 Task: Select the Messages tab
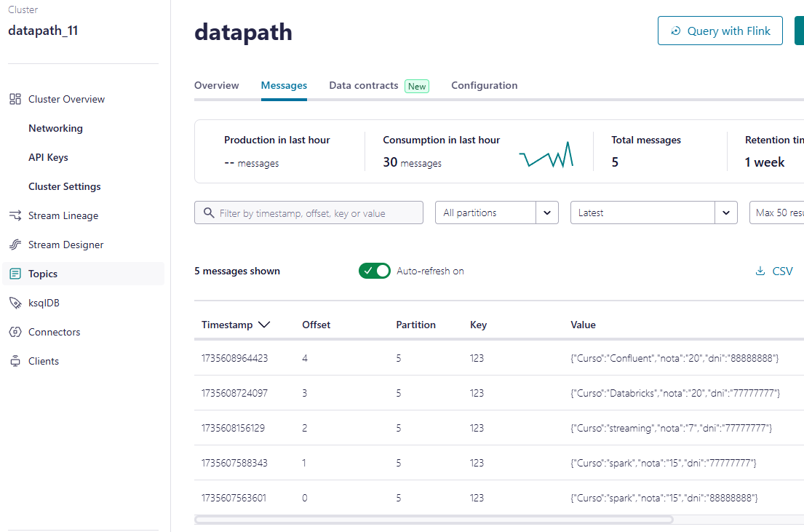pyautogui.click(x=284, y=85)
